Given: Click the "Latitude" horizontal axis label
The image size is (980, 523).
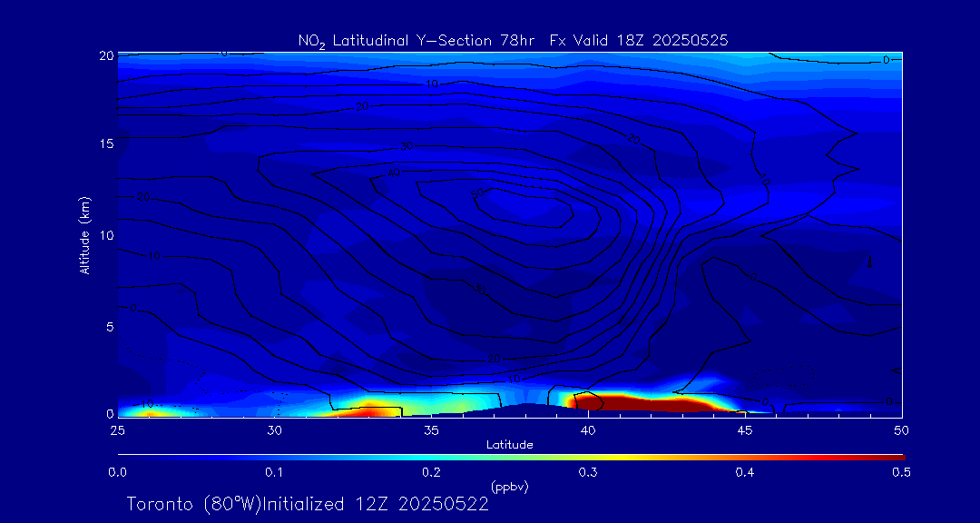Looking at the screenshot, I should point(509,445).
